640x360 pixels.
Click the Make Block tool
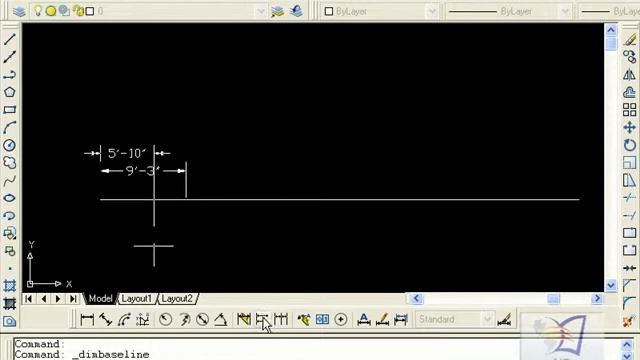(9, 251)
